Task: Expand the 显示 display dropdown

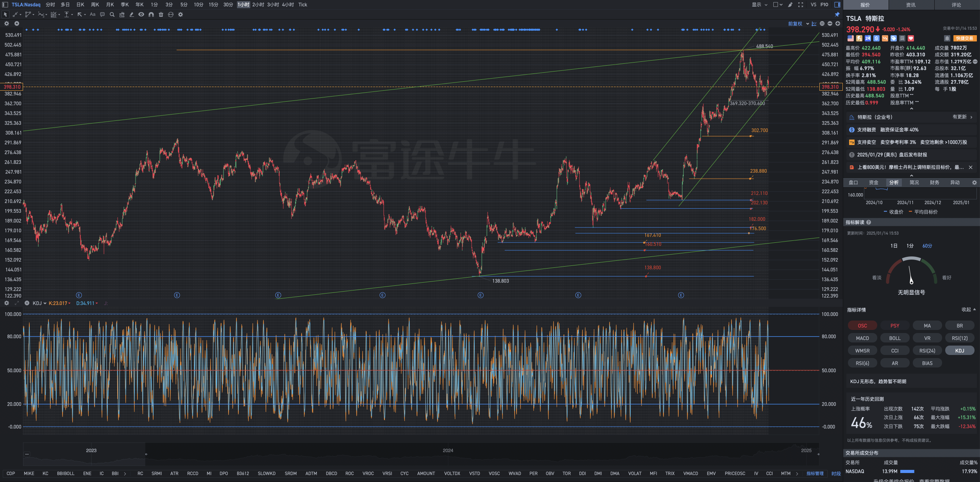Action: [760, 5]
